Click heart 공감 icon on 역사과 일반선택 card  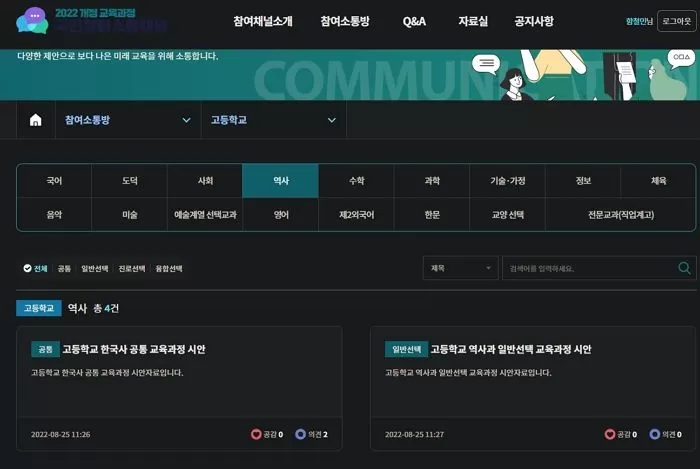(x=610, y=434)
